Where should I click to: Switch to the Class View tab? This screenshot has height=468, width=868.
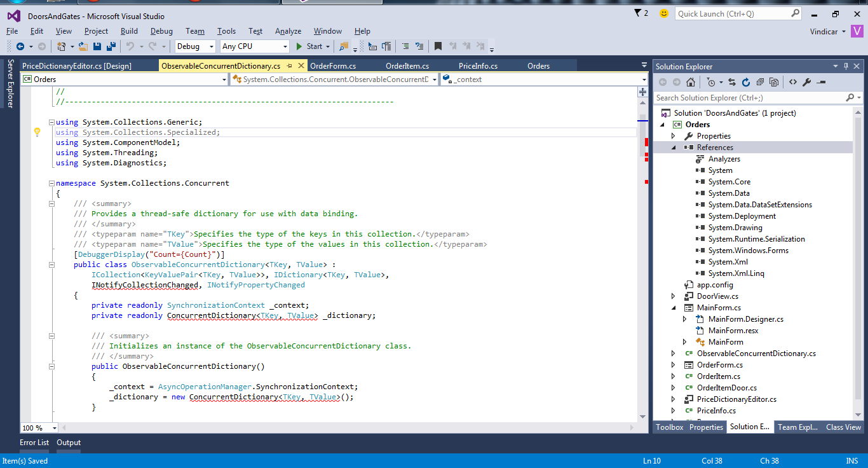(843, 427)
